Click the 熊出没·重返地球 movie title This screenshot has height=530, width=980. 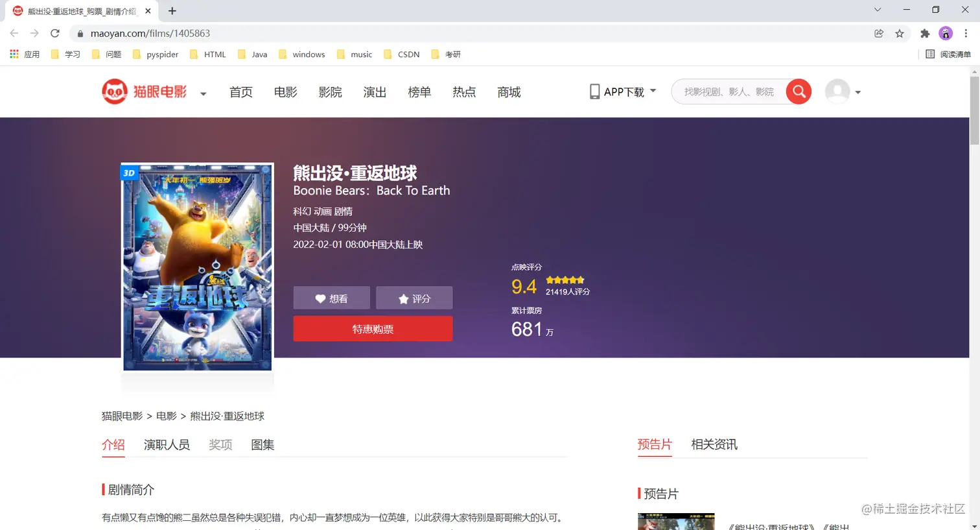point(355,173)
